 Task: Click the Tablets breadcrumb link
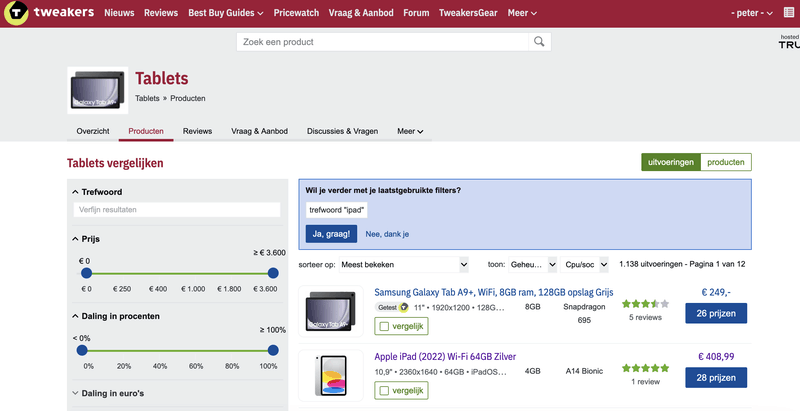pyautogui.click(x=147, y=98)
